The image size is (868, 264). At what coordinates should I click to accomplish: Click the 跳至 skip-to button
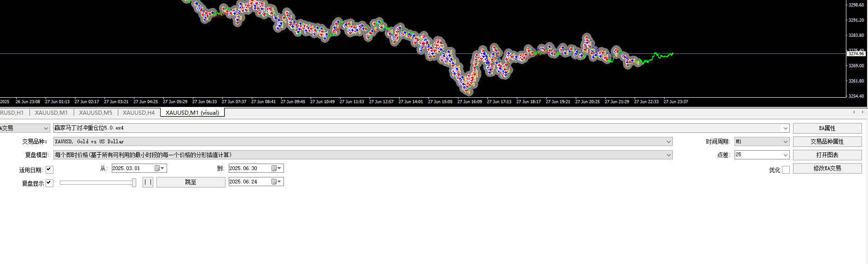pos(191,182)
